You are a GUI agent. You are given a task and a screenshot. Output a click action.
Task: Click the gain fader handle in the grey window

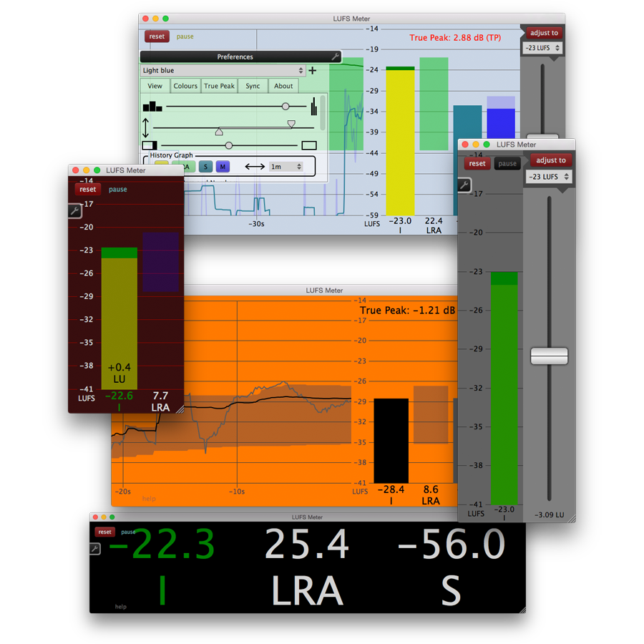pyautogui.click(x=549, y=356)
